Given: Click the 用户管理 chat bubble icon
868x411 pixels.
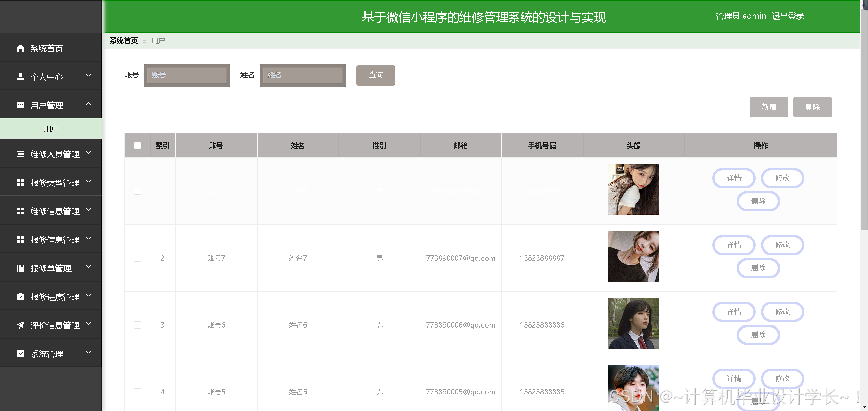Looking at the screenshot, I should pyautogui.click(x=20, y=105).
